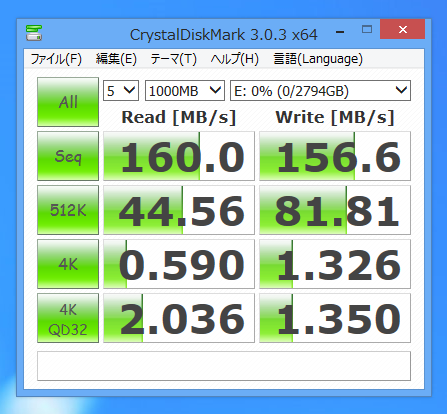Screen dimensions: 447x414
Task: Open the 言語(Language) menu
Action: (318, 59)
